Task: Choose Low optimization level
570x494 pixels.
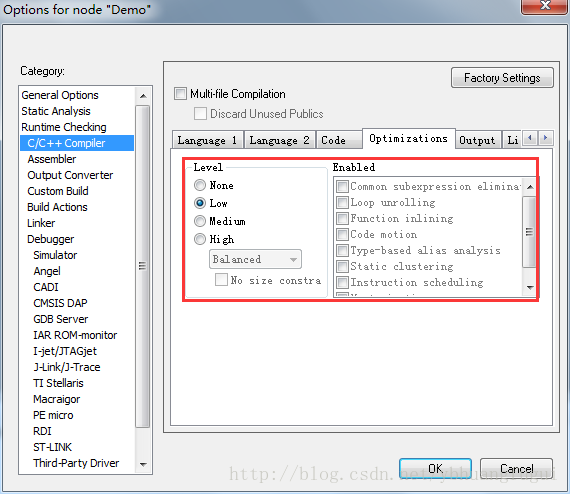Action: [x=200, y=203]
